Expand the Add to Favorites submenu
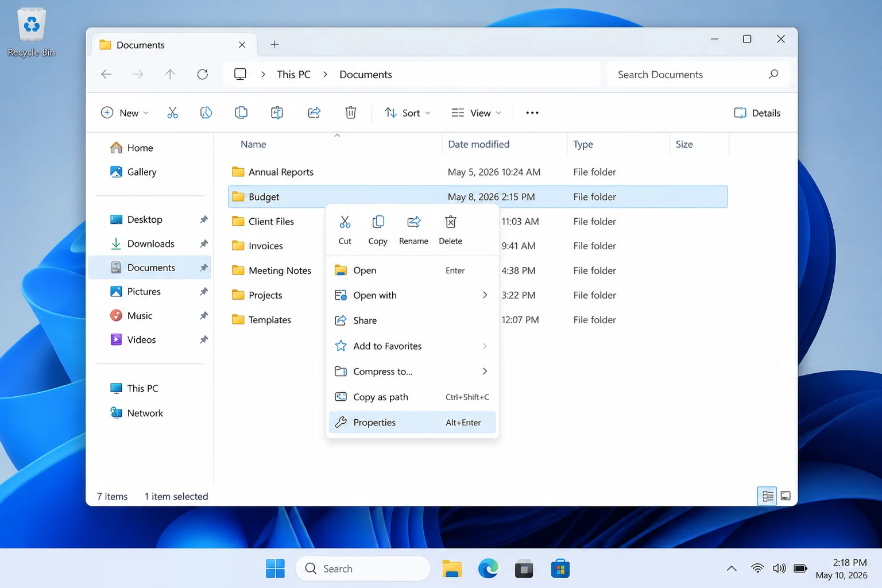 [485, 346]
